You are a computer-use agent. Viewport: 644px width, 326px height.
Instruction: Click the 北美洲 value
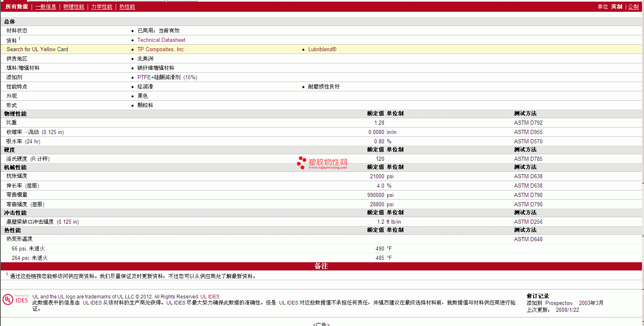coord(145,59)
